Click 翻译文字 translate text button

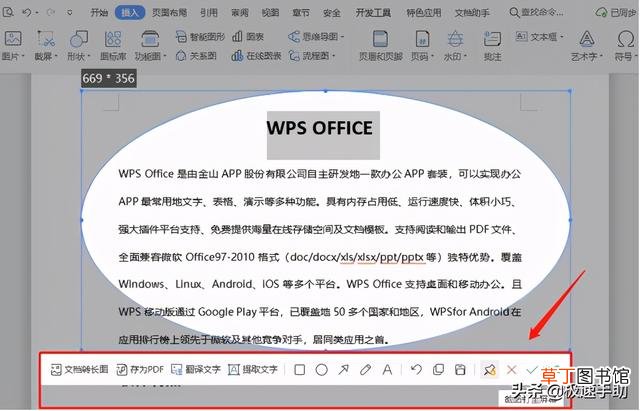196,370
